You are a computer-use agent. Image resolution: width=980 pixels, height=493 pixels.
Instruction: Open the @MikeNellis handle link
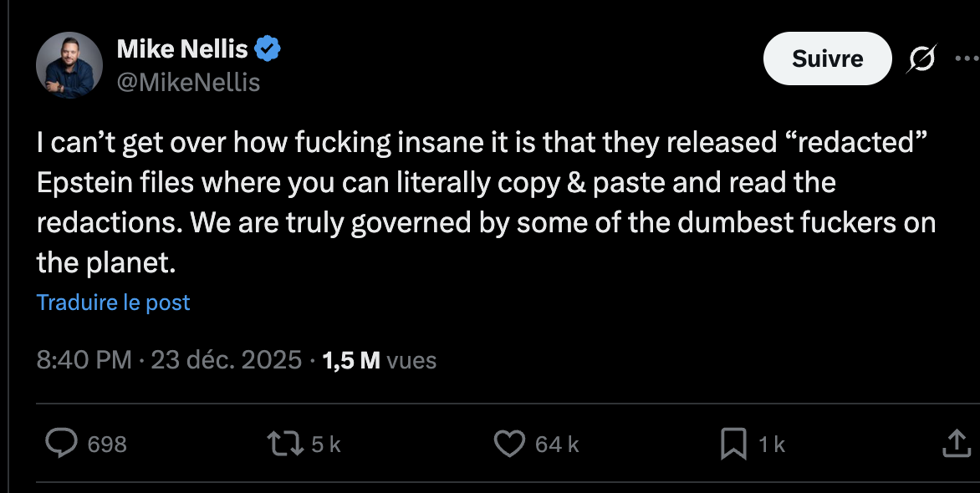(x=188, y=83)
